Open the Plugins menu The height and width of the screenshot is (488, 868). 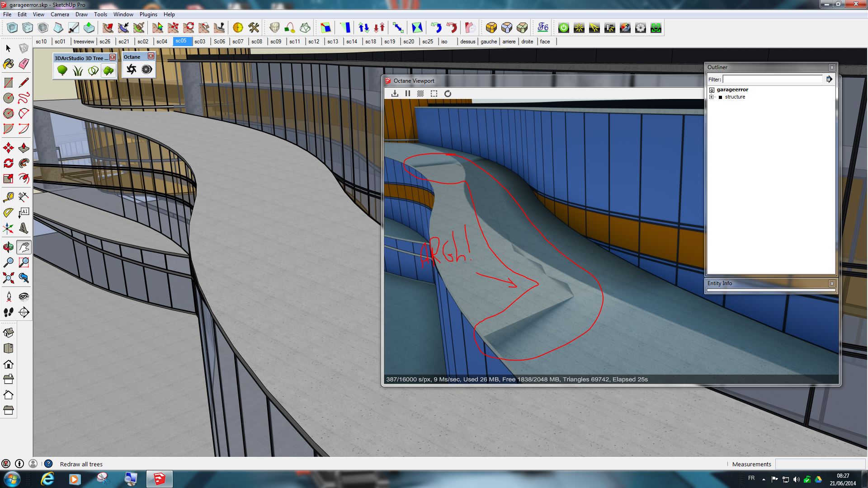point(148,14)
